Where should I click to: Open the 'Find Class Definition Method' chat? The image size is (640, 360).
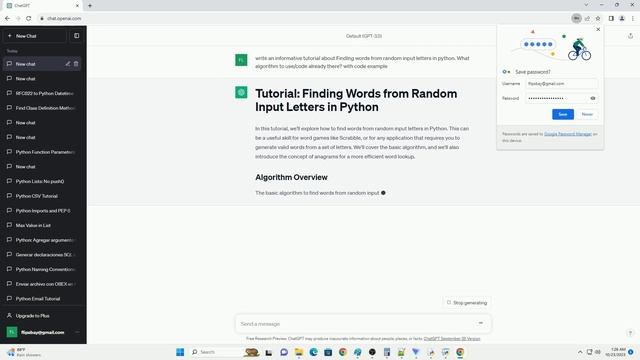(x=42, y=108)
